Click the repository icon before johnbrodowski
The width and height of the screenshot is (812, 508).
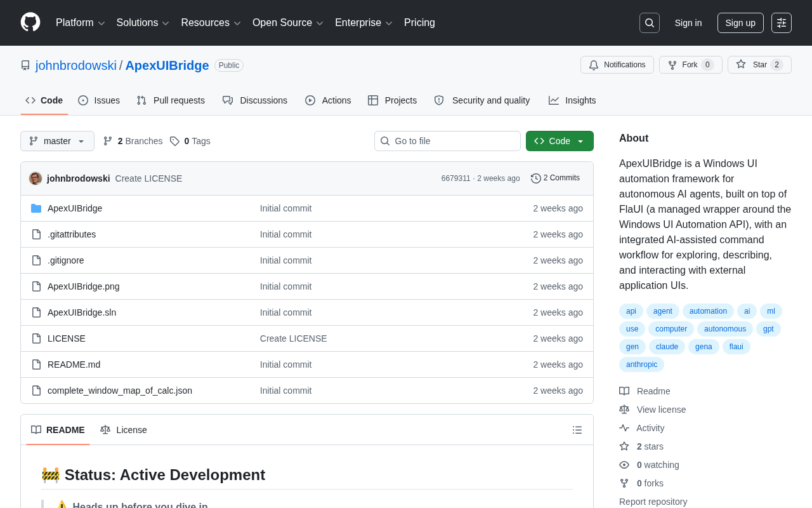(x=25, y=65)
